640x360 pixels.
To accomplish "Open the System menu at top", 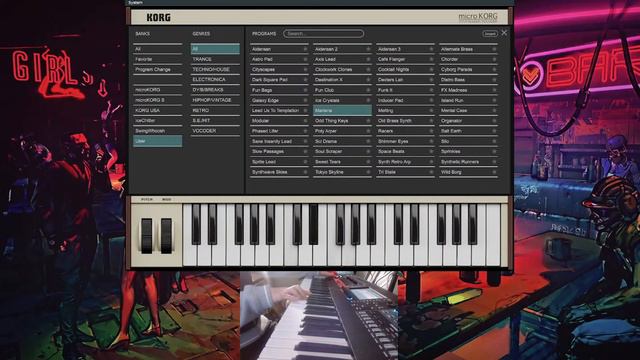I will (136, 2).
